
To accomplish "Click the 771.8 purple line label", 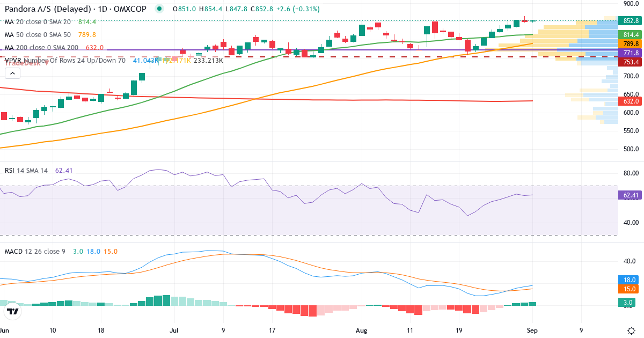I will tap(631, 53).
